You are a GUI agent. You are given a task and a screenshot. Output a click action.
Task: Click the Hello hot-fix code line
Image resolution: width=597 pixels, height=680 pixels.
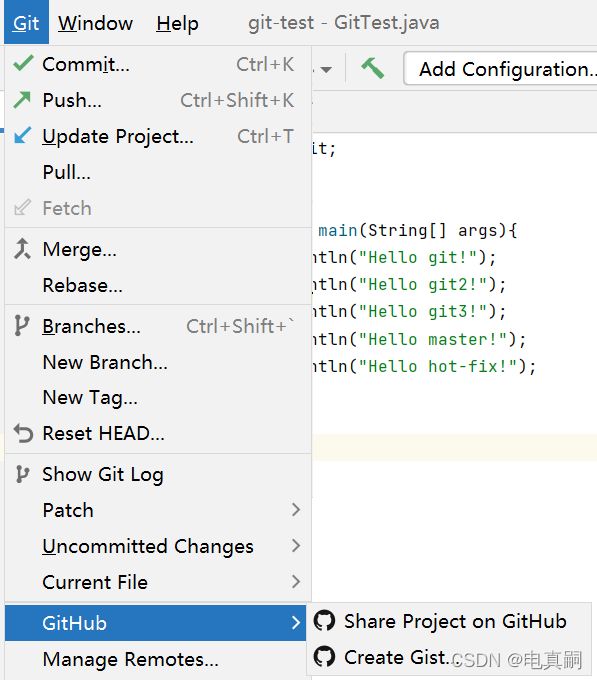tap(424, 366)
